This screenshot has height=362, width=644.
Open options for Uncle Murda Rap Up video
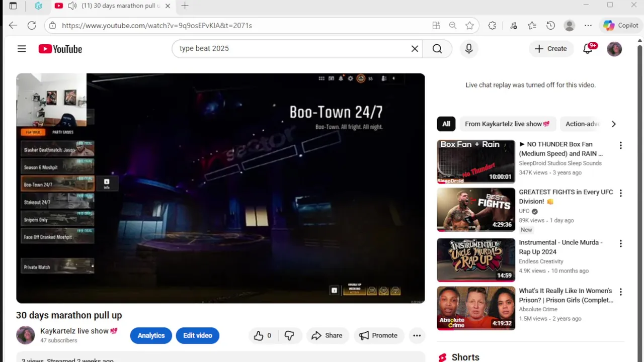620,243
